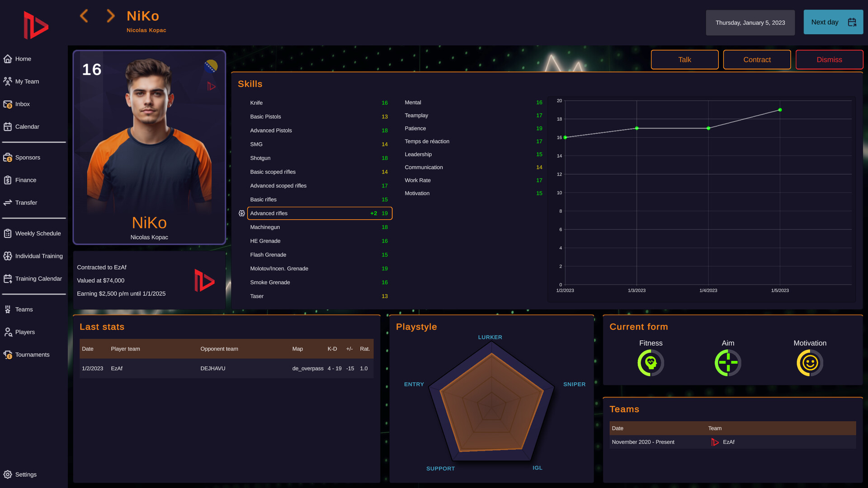Click the Fitness gauge under Current form

click(x=650, y=362)
